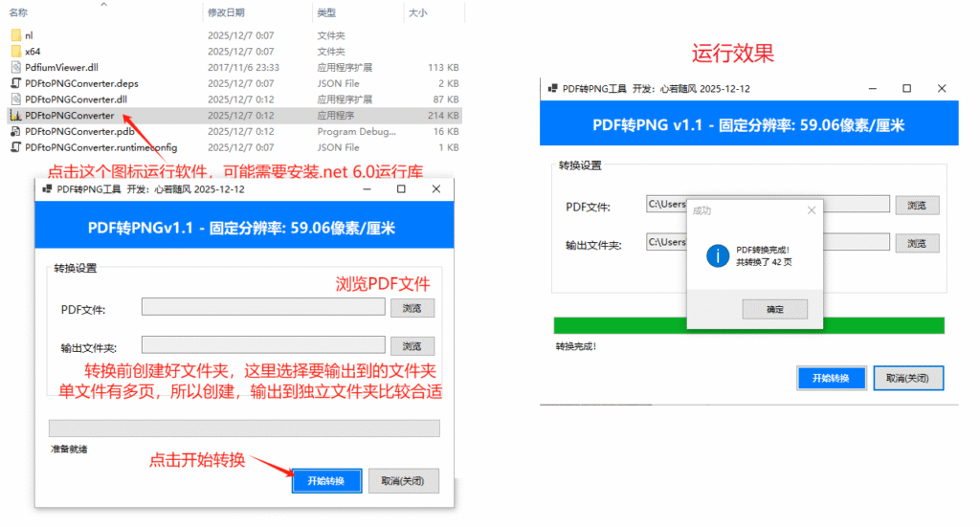980x527 pixels.
Task: Sort files by the 大小 column
Action: pos(417,12)
